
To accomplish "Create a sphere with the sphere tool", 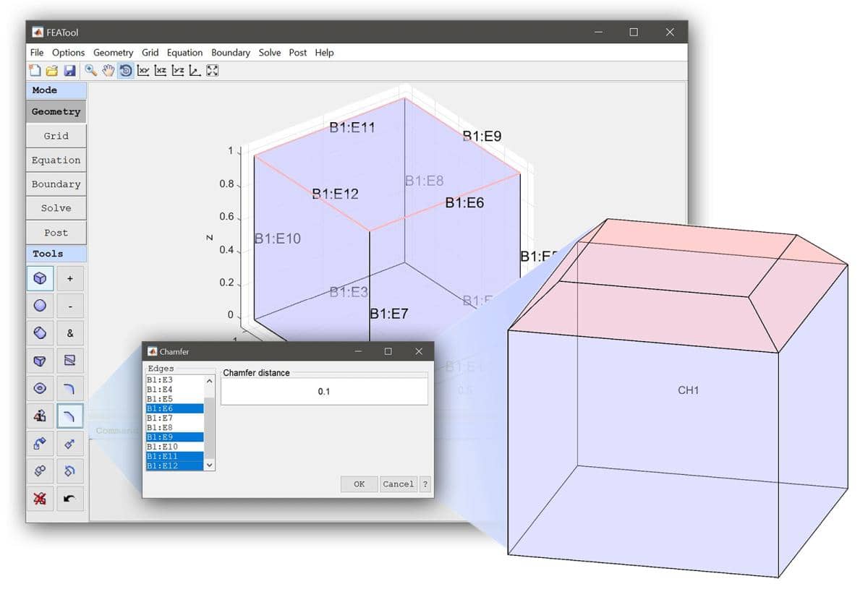I will point(41,306).
